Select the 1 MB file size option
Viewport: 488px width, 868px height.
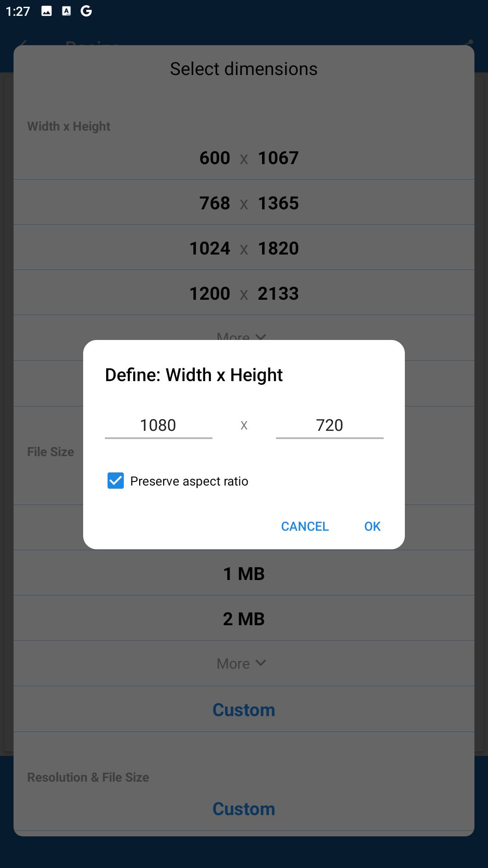(244, 574)
